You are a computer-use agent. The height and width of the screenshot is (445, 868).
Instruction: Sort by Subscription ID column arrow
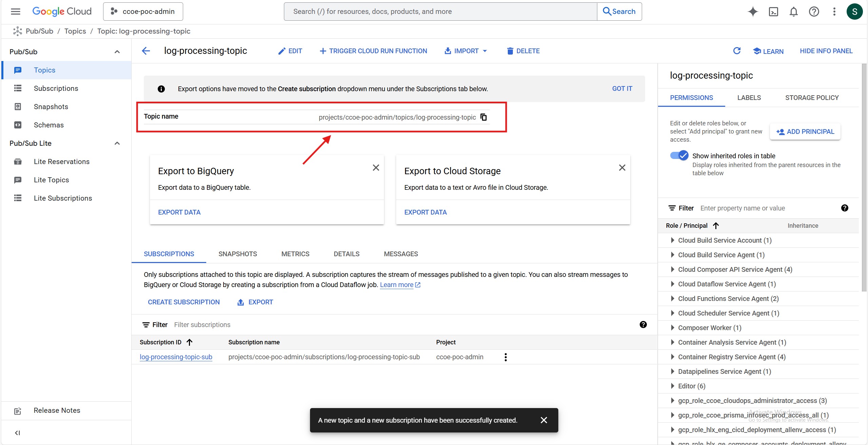190,342
